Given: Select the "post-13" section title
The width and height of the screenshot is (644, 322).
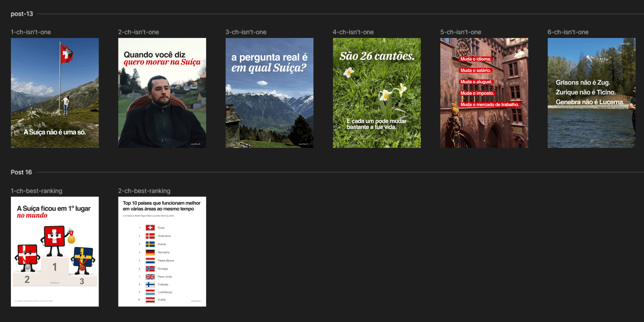Looking at the screenshot, I should (x=22, y=14).
